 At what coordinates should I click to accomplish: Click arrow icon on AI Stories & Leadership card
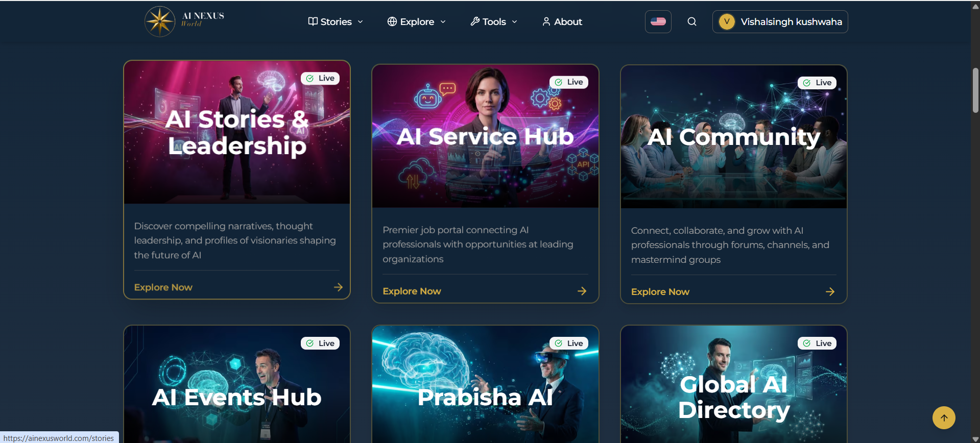[x=338, y=287]
